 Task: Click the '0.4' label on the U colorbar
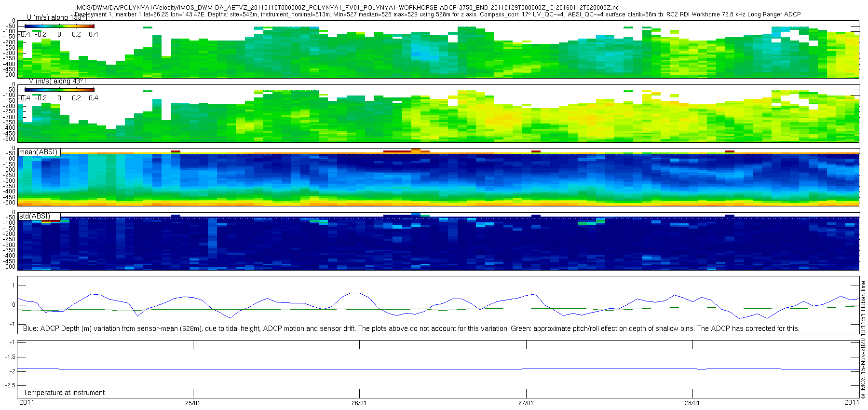click(93, 34)
